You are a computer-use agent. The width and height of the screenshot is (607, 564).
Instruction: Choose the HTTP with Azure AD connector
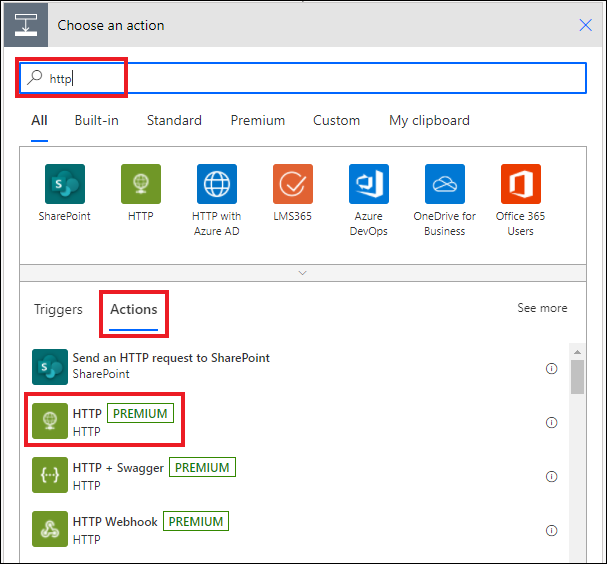(x=217, y=184)
